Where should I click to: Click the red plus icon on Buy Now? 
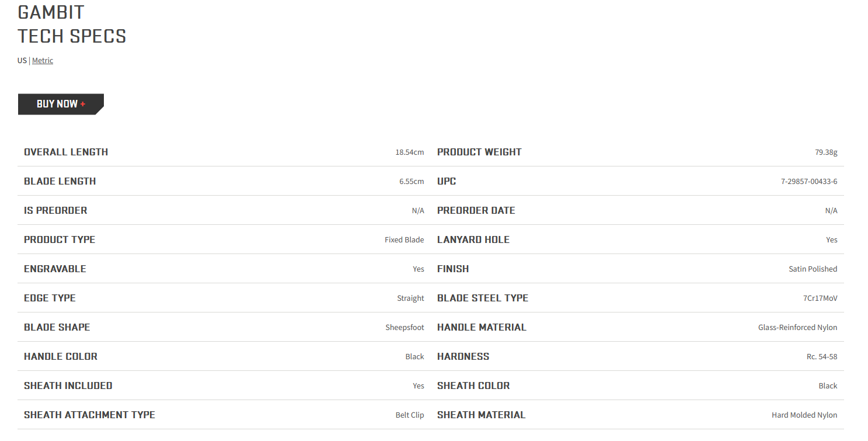pos(83,104)
